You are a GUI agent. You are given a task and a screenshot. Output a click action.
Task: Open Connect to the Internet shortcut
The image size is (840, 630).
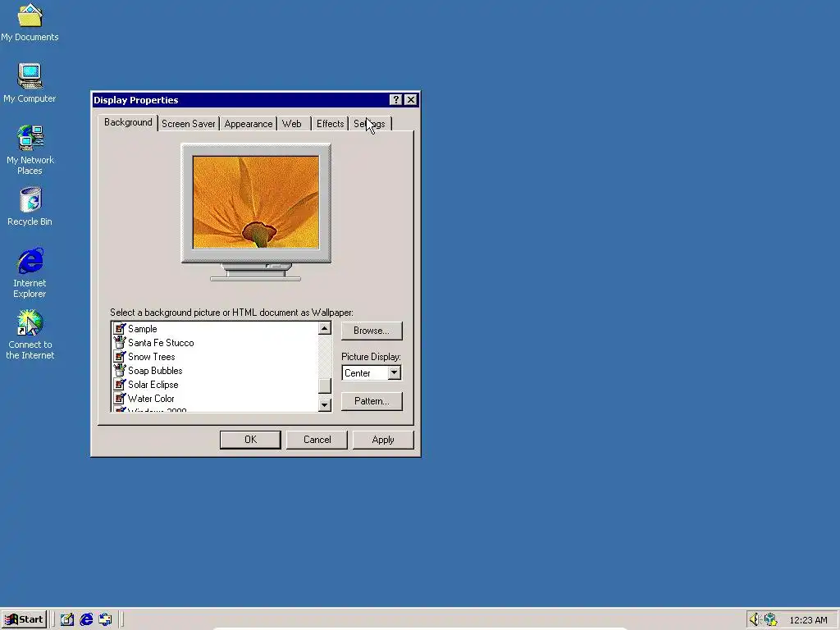coord(30,334)
